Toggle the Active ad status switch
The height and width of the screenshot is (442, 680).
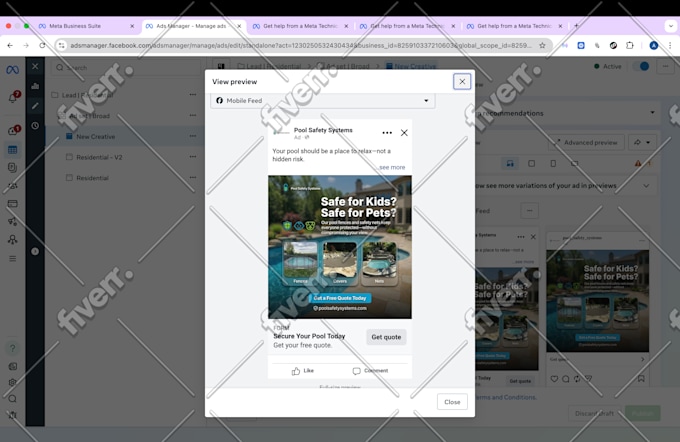click(642, 66)
